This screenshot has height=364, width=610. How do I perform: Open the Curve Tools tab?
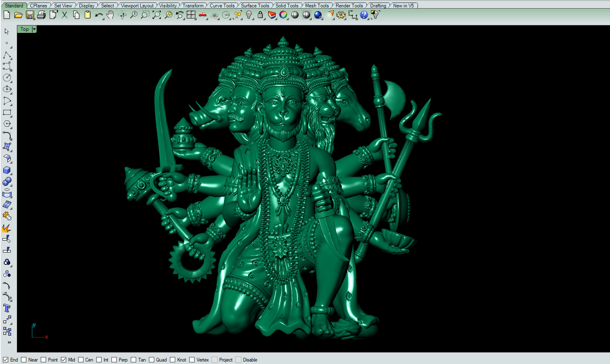tap(222, 5)
